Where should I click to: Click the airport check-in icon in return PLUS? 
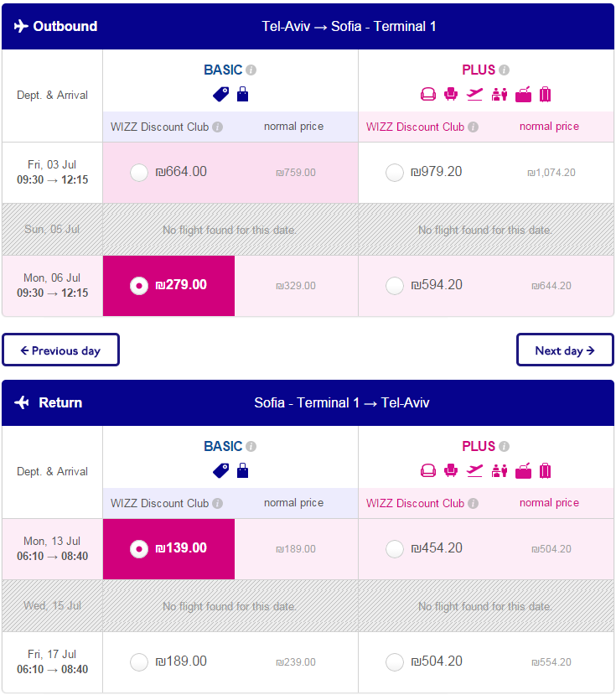(x=500, y=470)
